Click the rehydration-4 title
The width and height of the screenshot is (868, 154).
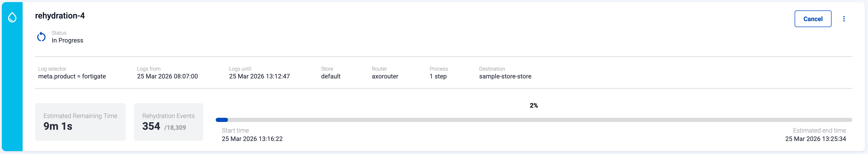60,16
